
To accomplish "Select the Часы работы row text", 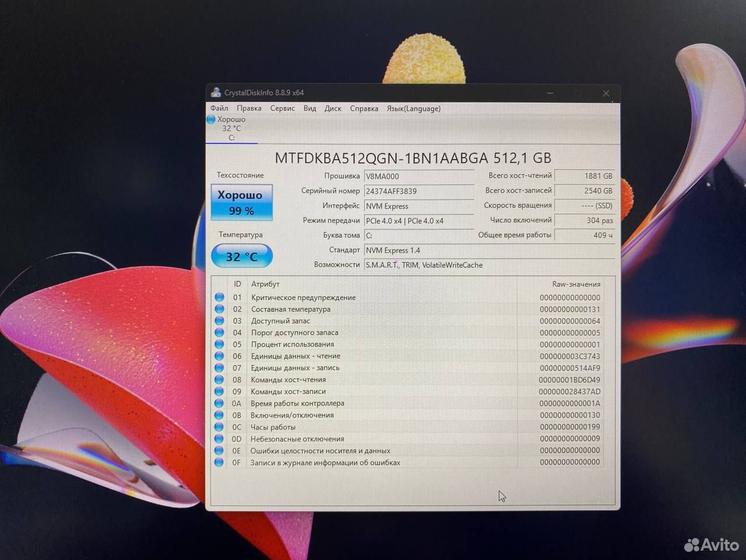I will 273,427.
